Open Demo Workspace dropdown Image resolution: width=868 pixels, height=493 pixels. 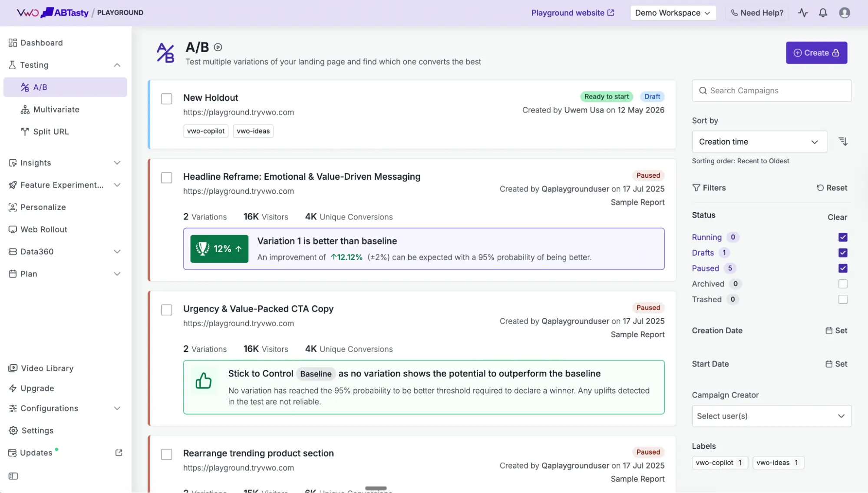tap(673, 13)
